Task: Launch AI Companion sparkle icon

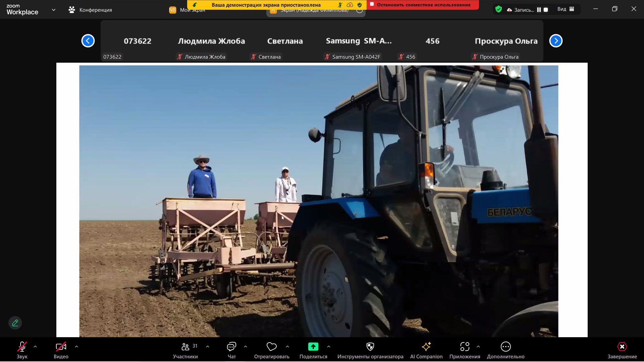Action: (426, 347)
